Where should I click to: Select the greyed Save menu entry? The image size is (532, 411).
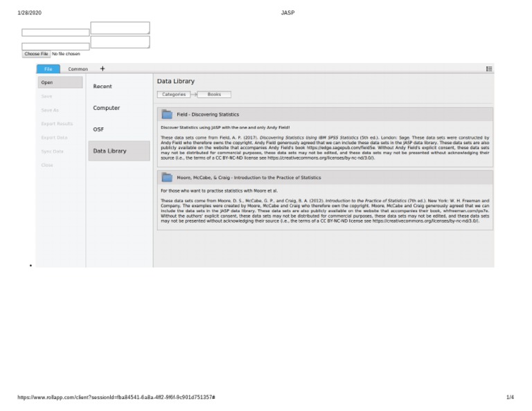[x=47, y=96]
